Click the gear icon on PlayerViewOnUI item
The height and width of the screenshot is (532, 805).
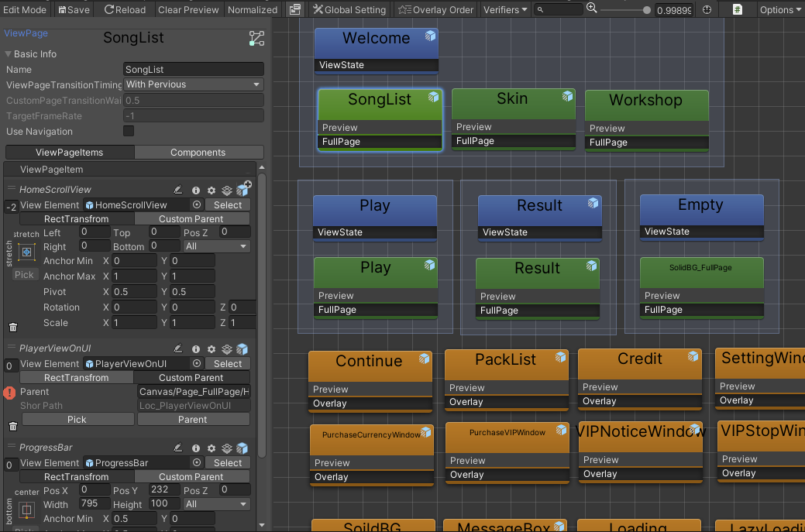click(211, 349)
